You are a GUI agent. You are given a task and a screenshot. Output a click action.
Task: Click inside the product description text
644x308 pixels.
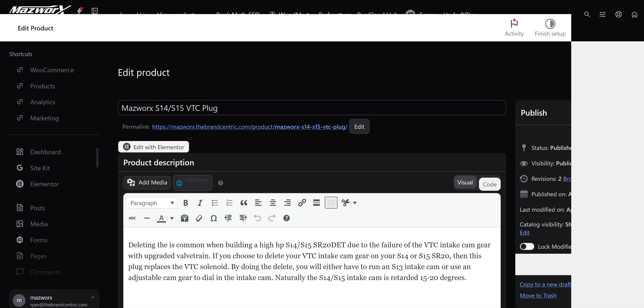point(309,261)
